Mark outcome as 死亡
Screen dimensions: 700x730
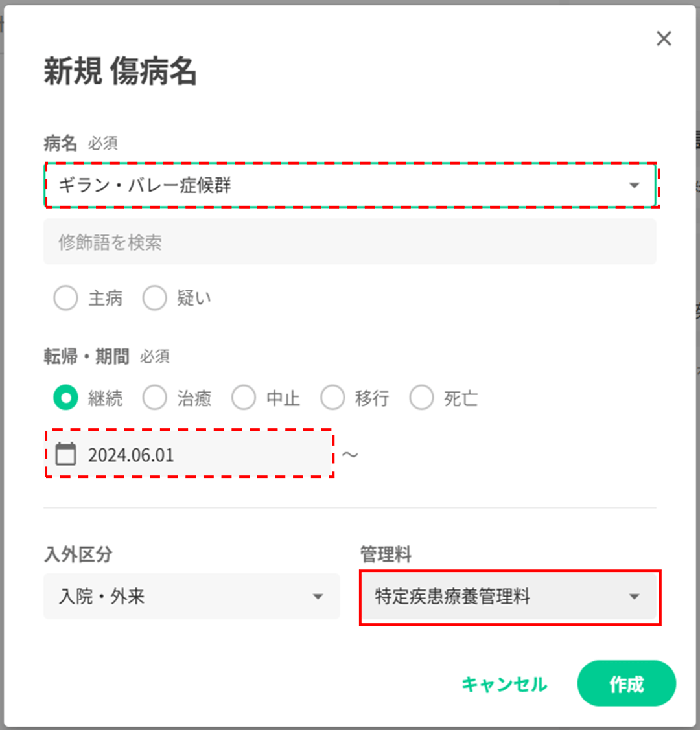[x=421, y=398]
